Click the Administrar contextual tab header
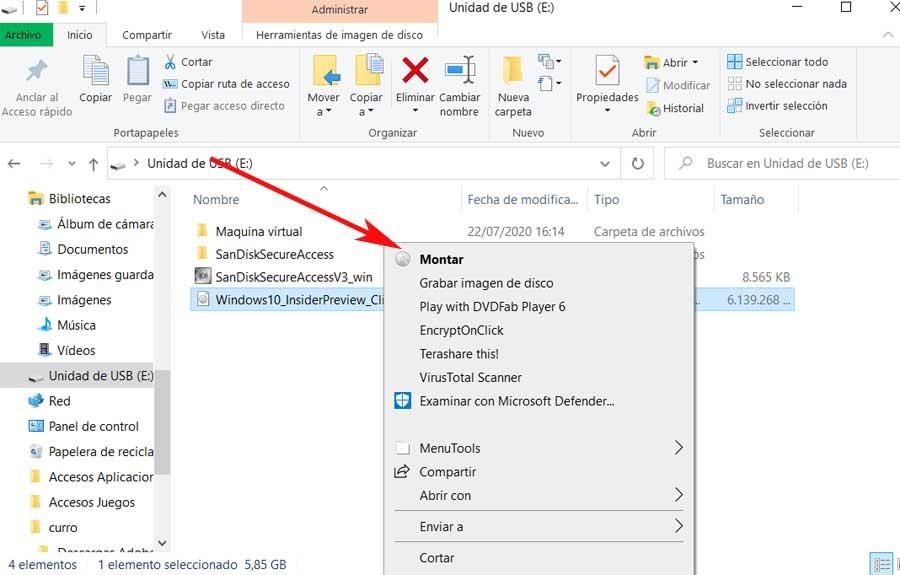Viewport: 900px width, 575px height. click(340, 10)
